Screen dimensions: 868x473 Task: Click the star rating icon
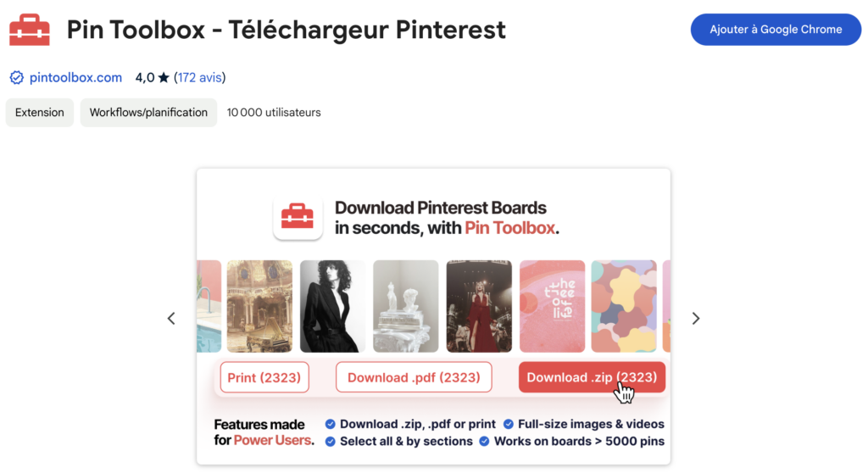164,78
